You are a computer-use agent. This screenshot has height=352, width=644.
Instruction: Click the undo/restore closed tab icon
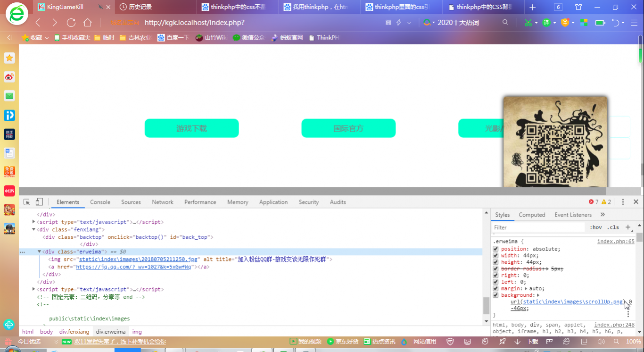(x=615, y=23)
